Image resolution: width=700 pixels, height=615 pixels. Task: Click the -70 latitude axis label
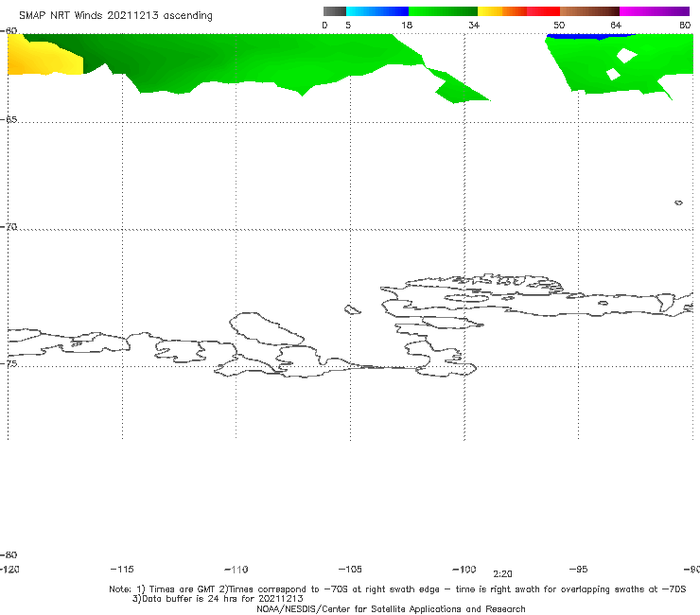9,227
